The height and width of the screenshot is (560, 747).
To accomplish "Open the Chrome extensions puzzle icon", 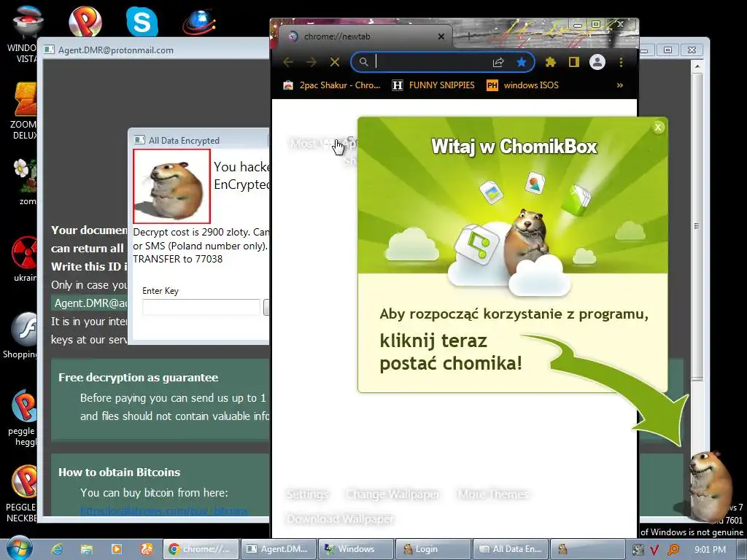I will [x=550, y=62].
